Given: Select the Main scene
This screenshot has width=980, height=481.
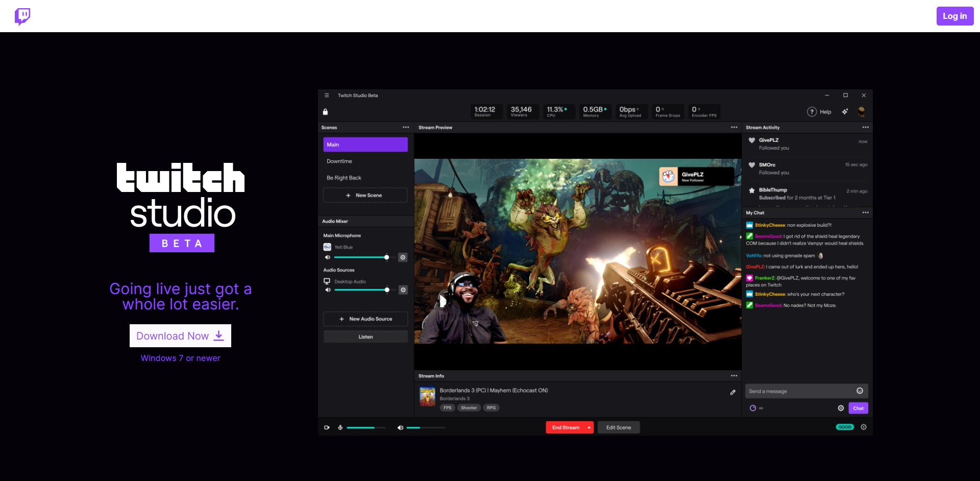Looking at the screenshot, I should click(365, 145).
